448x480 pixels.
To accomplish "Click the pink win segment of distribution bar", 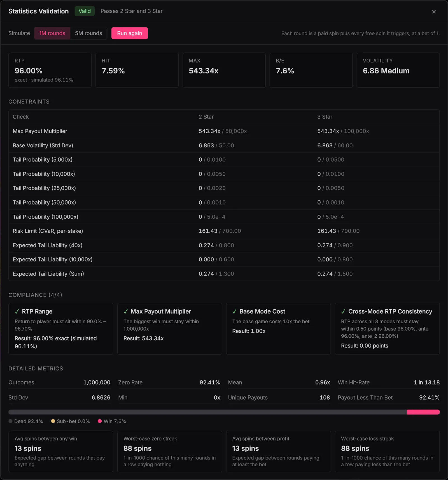I will 423,412.
